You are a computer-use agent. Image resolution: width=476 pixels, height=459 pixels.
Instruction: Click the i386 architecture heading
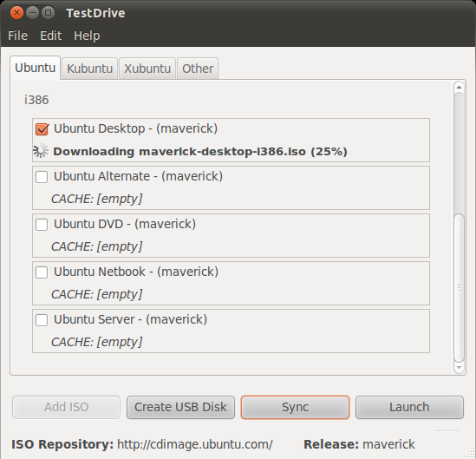36,100
